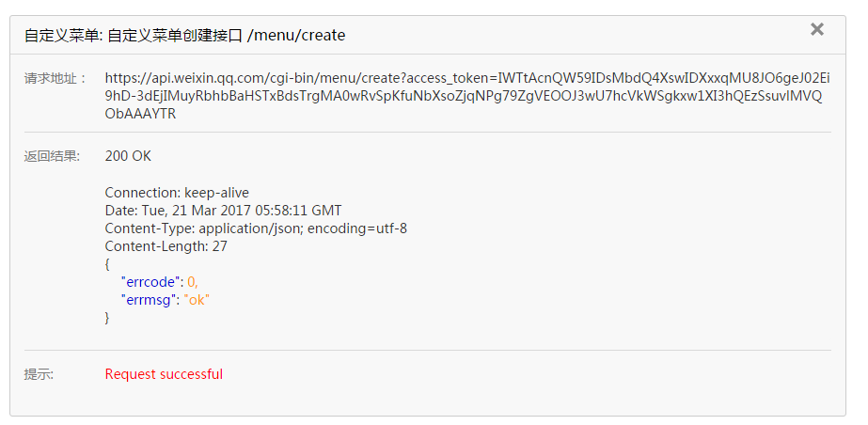The image size is (868, 425).
Task: Click the errcode value 0
Action: 192,282
